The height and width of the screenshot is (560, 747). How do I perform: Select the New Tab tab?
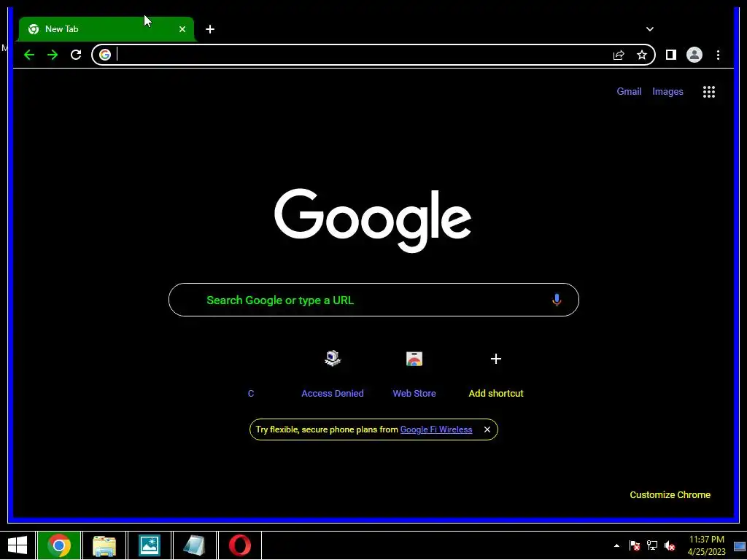click(x=107, y=29)
